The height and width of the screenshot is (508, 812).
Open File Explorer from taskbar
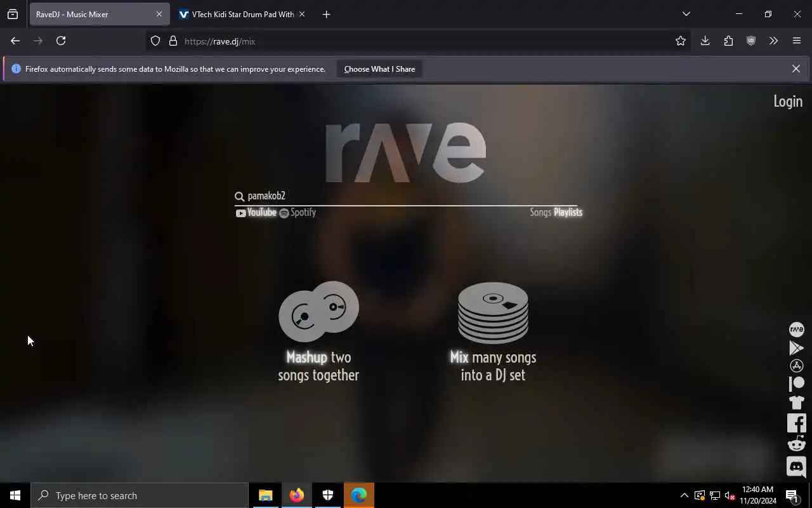265,495
